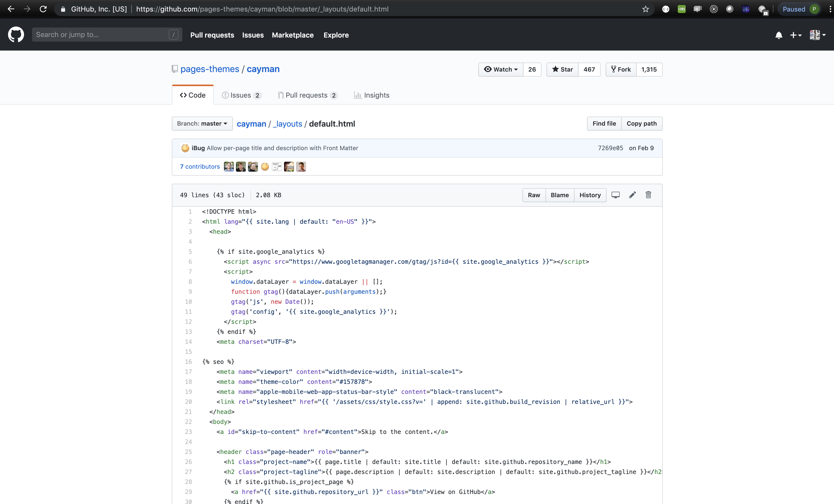
Task: Expand the Branch: master dropdown
Action: point(202,123)
